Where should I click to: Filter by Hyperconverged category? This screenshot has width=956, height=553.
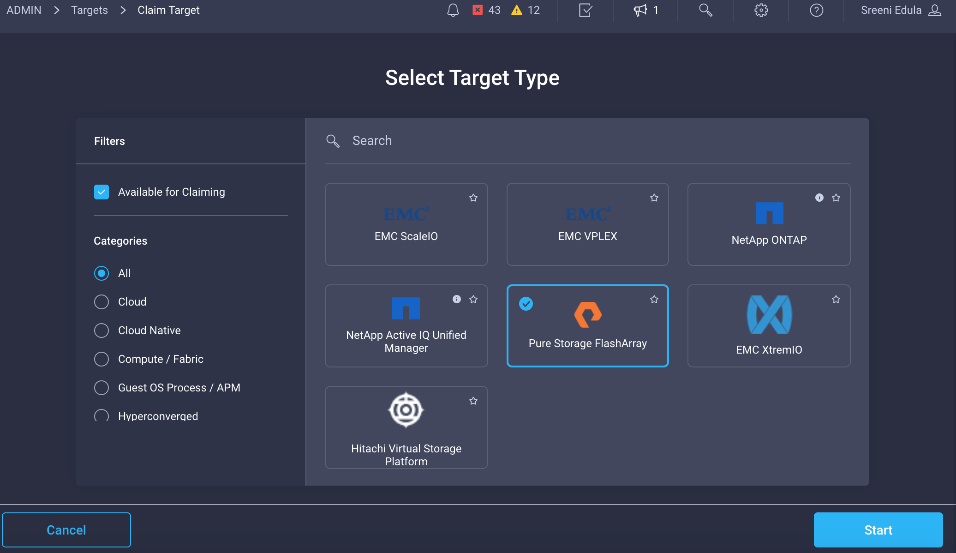click(x=101, y=416)
